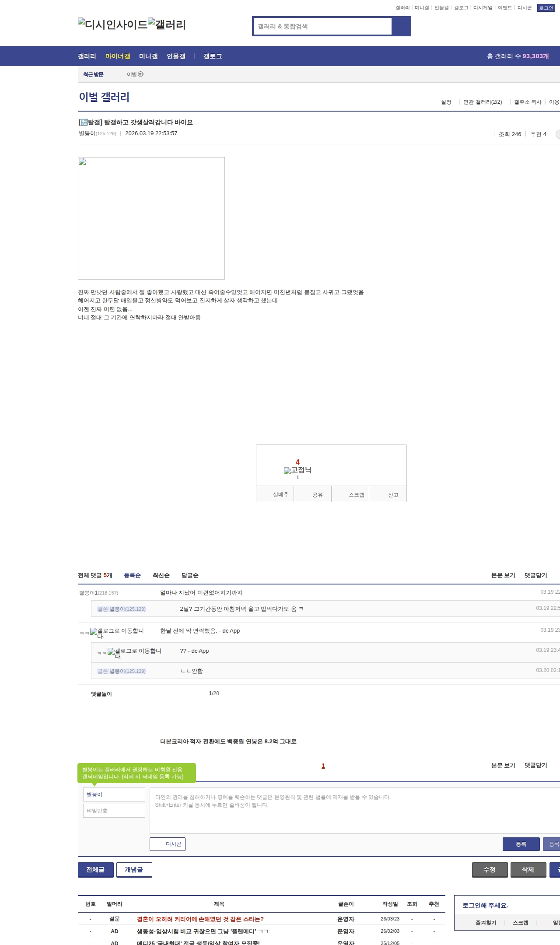
Task: Open the gallog icon beside '한달 전에 막 연락했음' comment
Action: [117, 633]
